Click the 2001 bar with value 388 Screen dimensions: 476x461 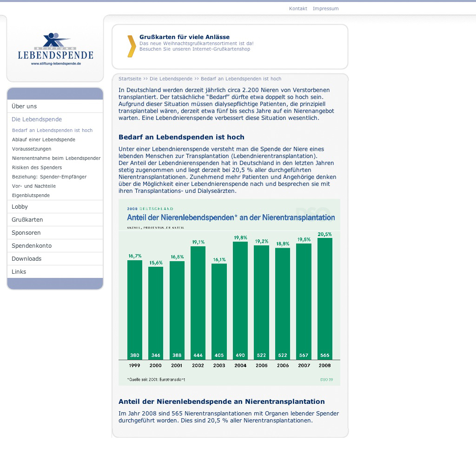point(177,310)
